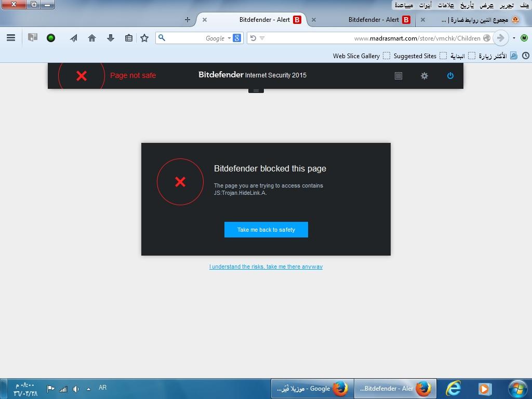Open the ملف menu
Screen dimensions: 532x399
point(525,5)
